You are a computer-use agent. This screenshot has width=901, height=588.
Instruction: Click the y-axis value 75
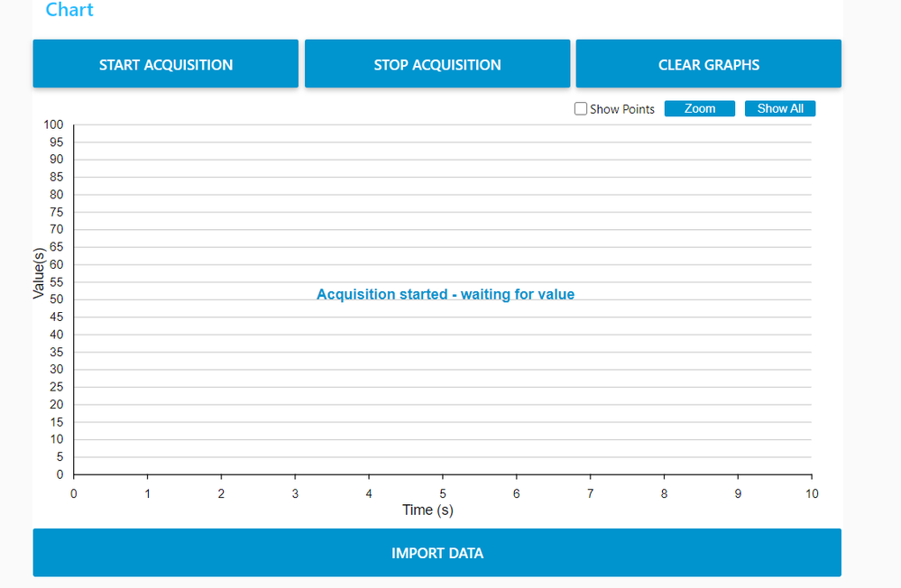(x=56, y=212)
